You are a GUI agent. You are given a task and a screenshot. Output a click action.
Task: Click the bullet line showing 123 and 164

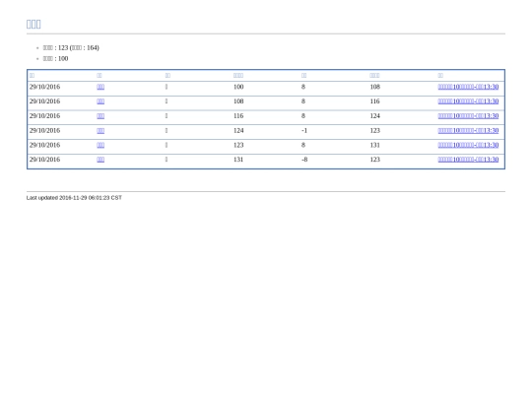71,48
